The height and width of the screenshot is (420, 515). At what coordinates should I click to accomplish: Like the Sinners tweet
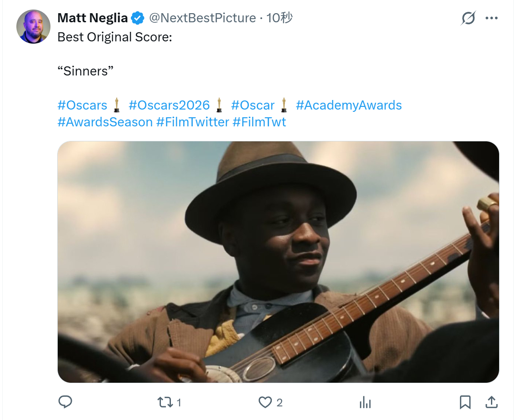coord(265,402)
